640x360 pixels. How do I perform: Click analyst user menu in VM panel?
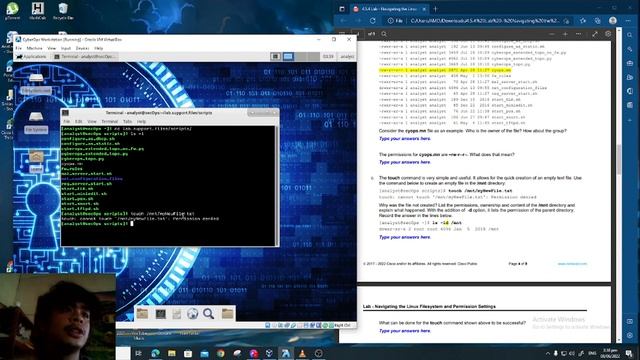pyautogui.click(x=347, y=57)
